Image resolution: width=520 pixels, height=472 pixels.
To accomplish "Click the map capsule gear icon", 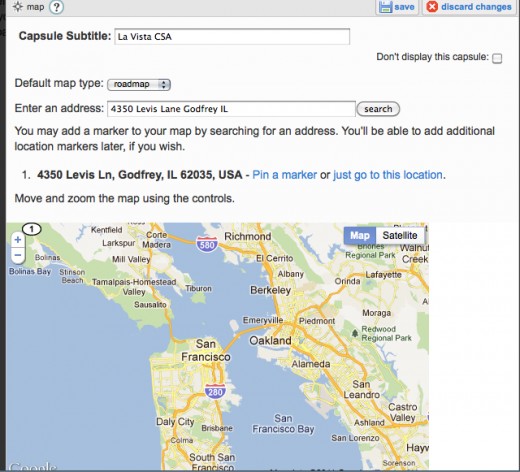I will pos(17,7).
